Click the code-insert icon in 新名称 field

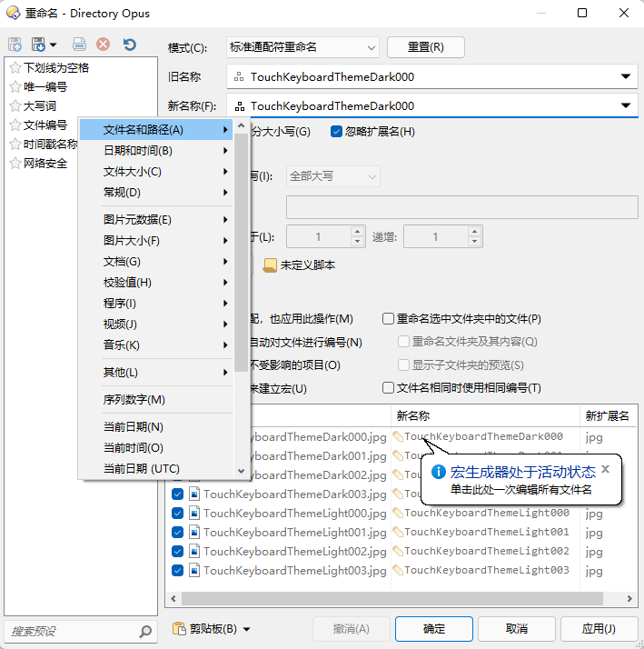coord(239,106)
